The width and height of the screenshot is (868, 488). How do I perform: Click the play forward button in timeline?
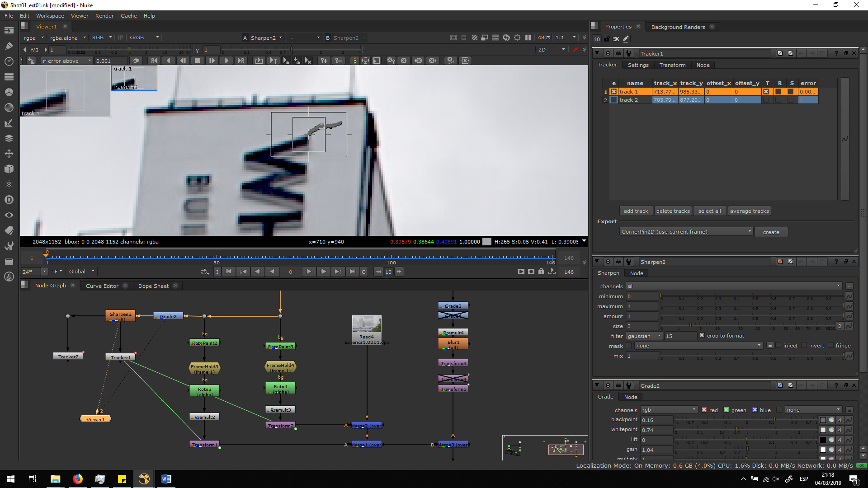pyautogui.click(x=309, y=272)
